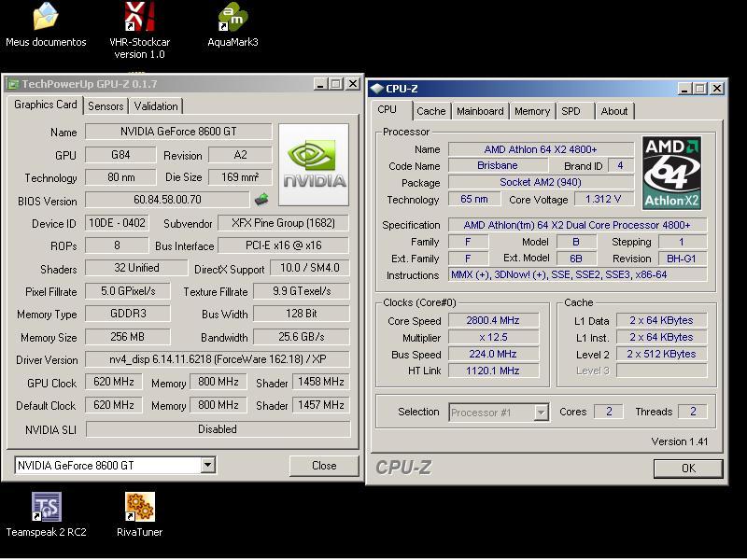The image size is (747, 560).
Task: Click the Core Speed 2800.4 MHz value
Action: [493, 320]
